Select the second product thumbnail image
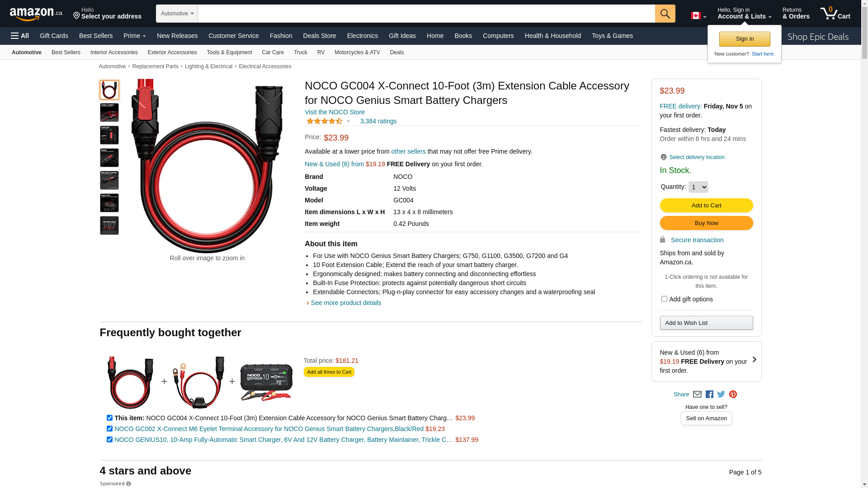 coord(109,113)
